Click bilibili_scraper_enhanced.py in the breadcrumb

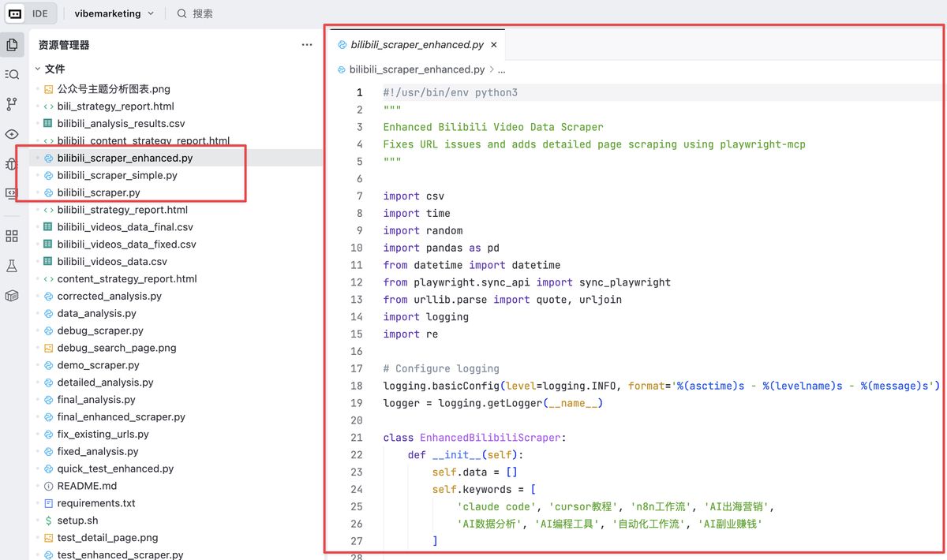[x=417, y=69]
